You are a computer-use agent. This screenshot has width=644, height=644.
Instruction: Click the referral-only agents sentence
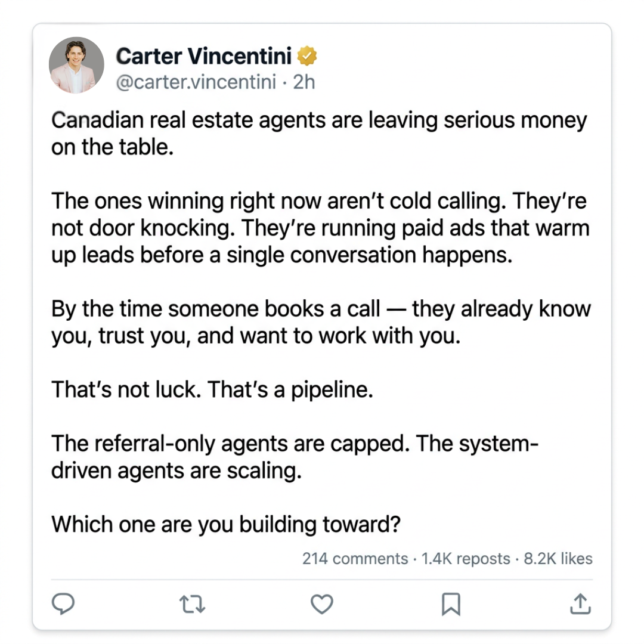[x=295, y=457]
